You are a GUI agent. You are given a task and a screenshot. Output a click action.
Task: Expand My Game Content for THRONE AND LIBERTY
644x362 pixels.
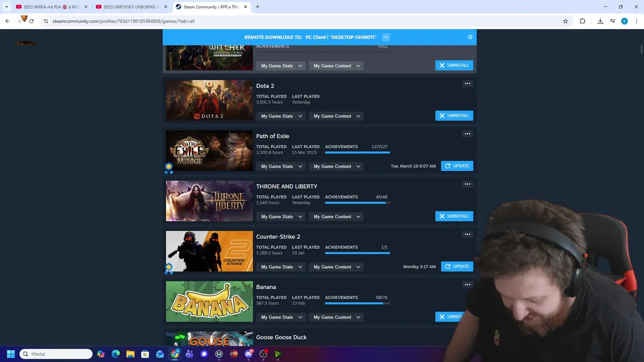tap(337, 217)
